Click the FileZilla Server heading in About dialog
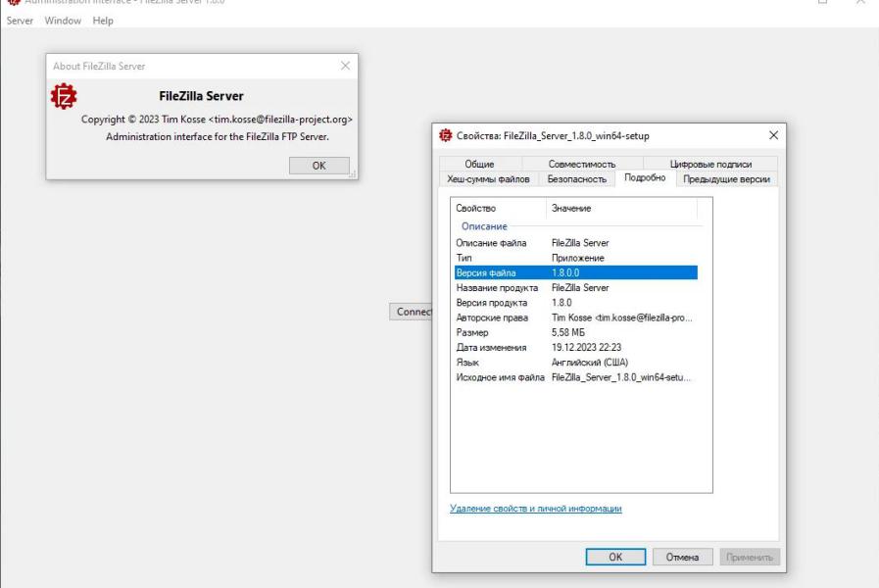The image size is (879, 588). 201,96
